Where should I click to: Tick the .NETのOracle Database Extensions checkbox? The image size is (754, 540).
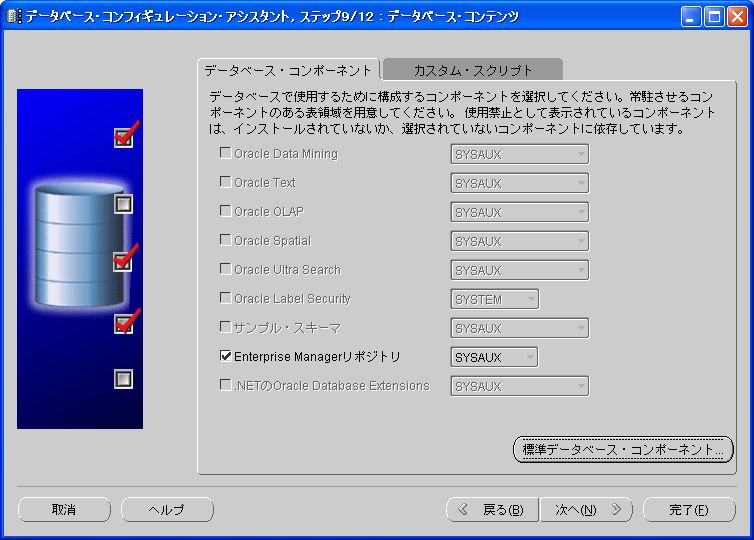pos(225,384)
